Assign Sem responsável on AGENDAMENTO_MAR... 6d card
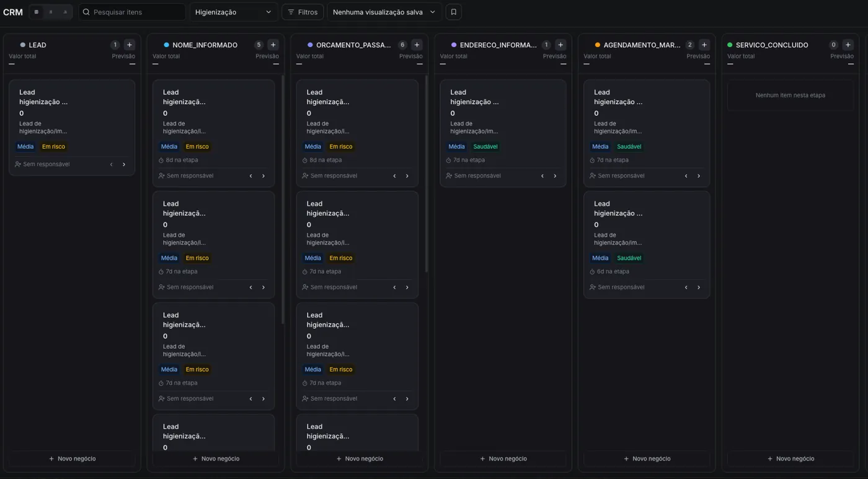The width and height of the screenshot is (868, 479). point(617,288)
